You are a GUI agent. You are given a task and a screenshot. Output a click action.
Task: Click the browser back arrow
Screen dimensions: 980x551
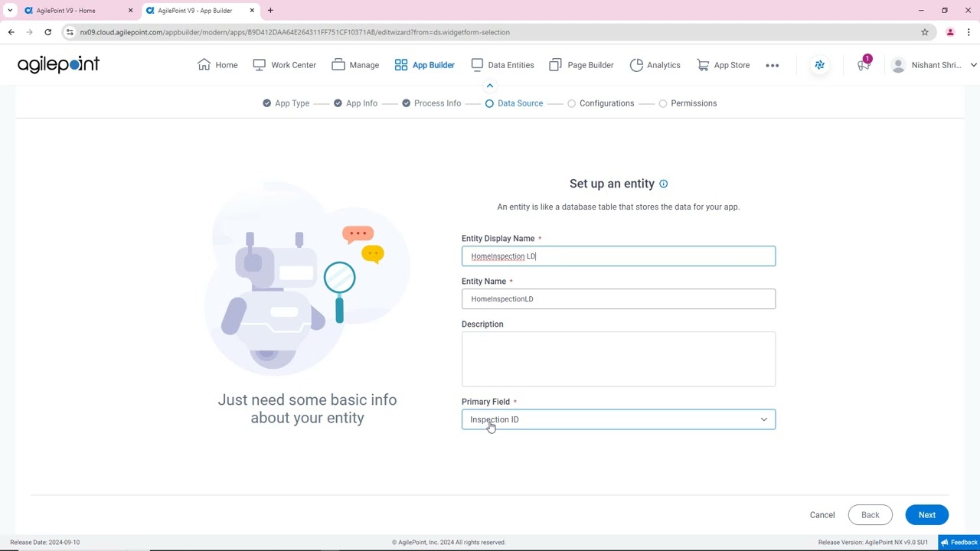pyautogui.click(x=11, y=32)
